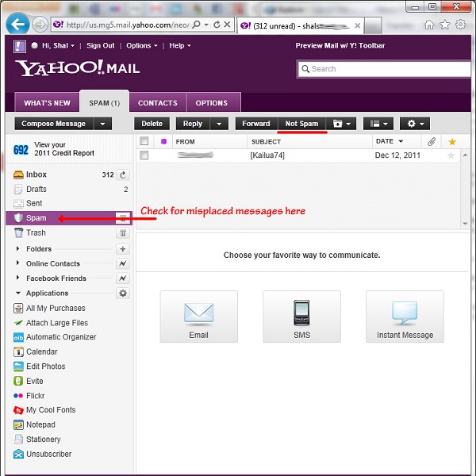This screenshot has height=476, width=476.
Task: Sort messages by the Date column header
Action: (x=386, y=141)
